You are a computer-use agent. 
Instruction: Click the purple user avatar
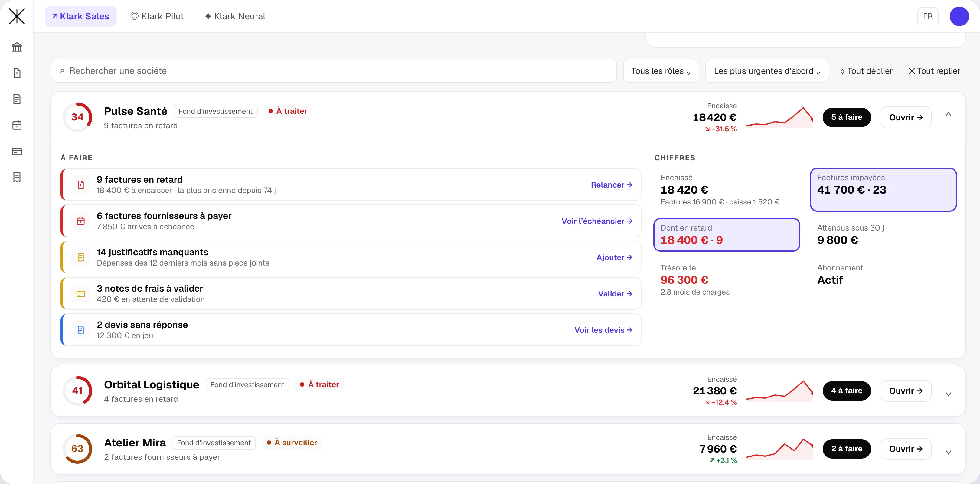[x=959, y=16]
